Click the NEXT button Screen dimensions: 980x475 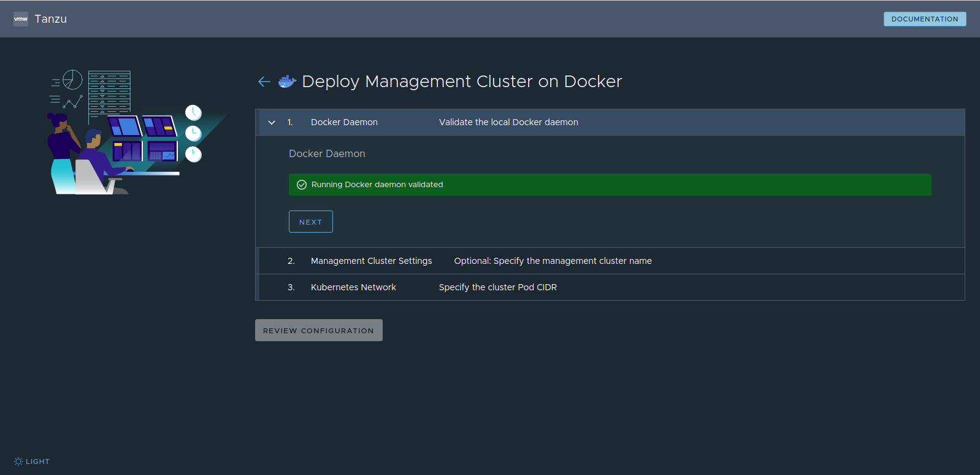click(x=311, y=222)
